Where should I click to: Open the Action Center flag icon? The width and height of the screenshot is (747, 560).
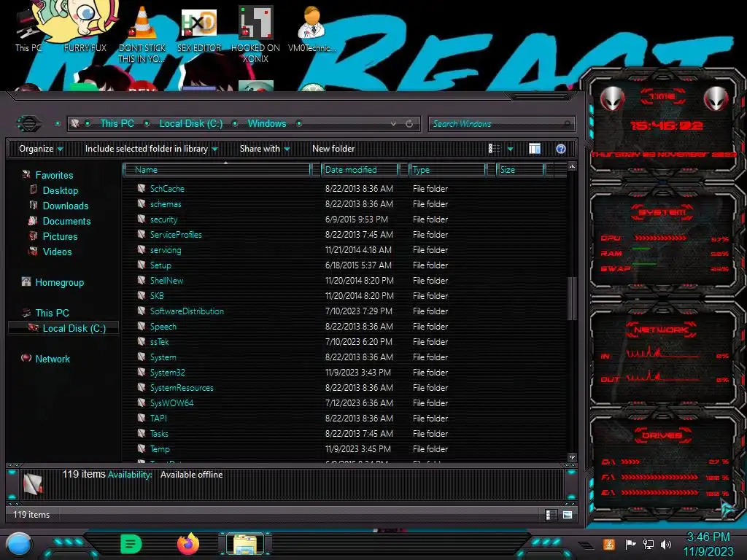[x=630, y=544]
